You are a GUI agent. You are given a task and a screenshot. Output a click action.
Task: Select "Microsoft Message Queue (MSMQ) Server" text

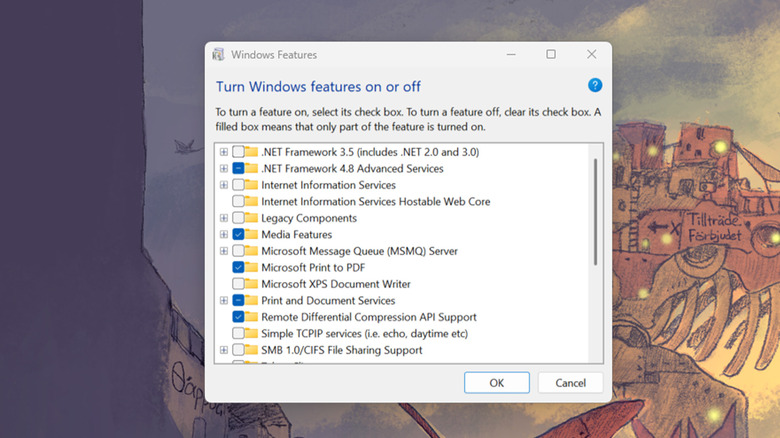point(359,251)
